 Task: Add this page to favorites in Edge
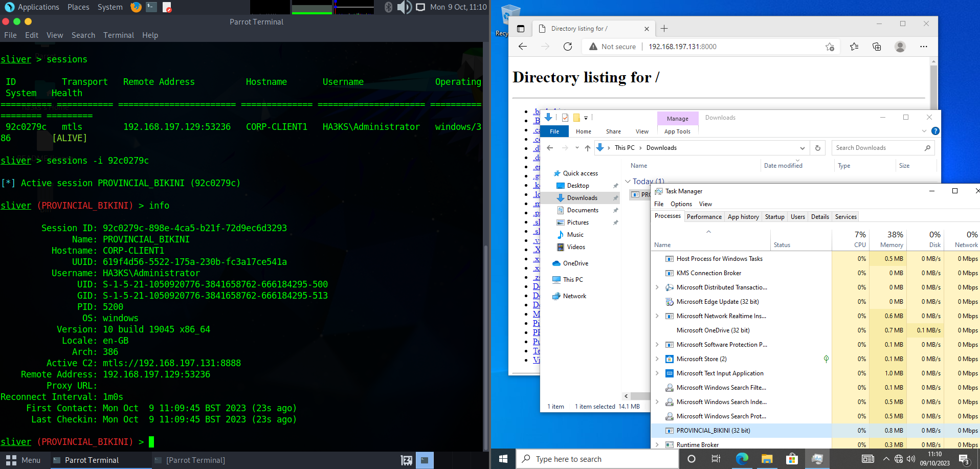point(830,47)
